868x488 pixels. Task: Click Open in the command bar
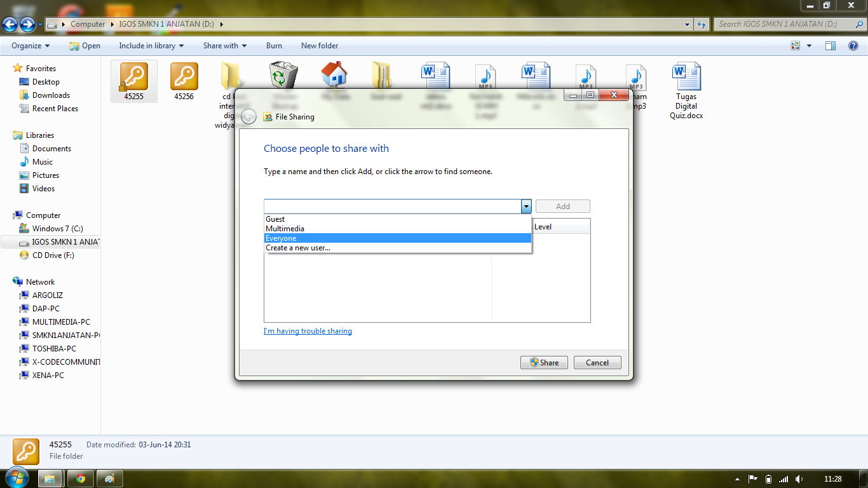[85, 46]
